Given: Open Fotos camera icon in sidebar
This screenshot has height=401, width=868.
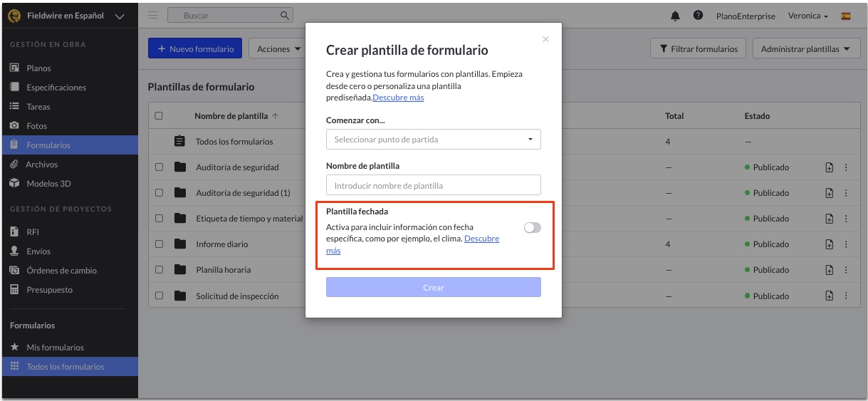Looking at the screenshot, I should (14, 125).
